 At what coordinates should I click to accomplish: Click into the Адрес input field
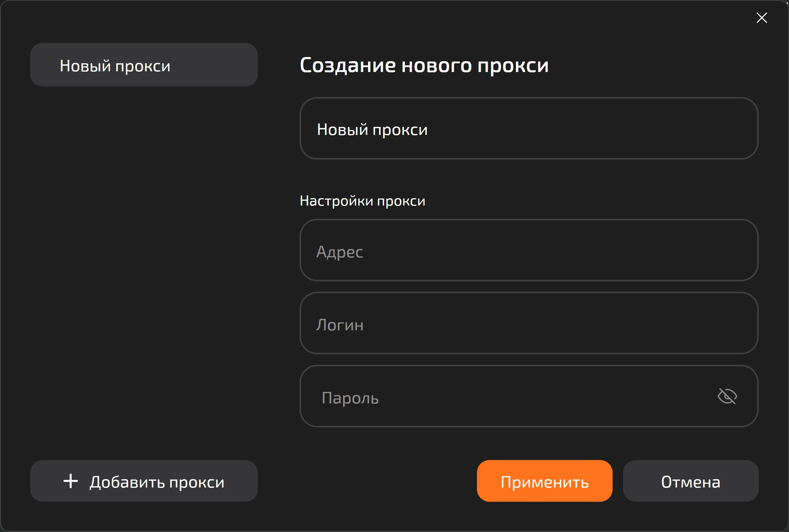pos(528,250)
